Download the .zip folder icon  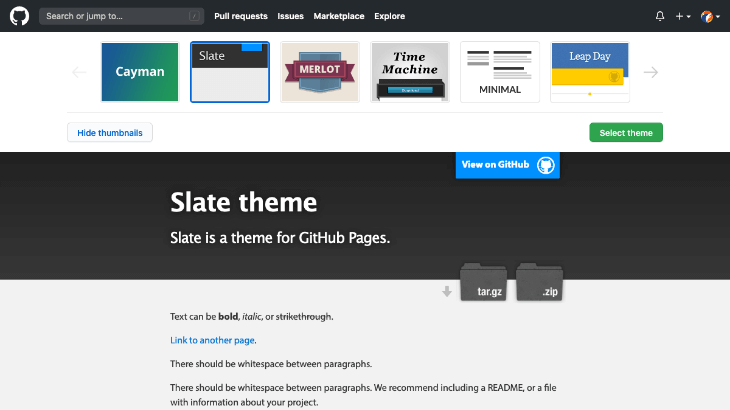pos(539,282)
